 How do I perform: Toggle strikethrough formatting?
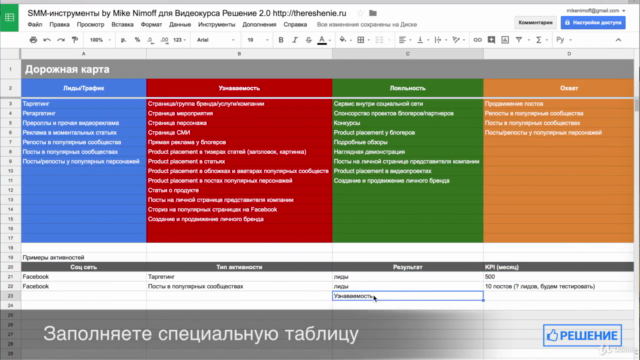tap(309, 40)
